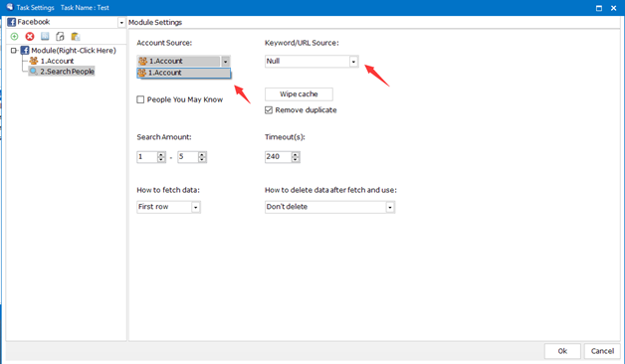
Task: Click the green add module icon
Action: click(14, 37)
